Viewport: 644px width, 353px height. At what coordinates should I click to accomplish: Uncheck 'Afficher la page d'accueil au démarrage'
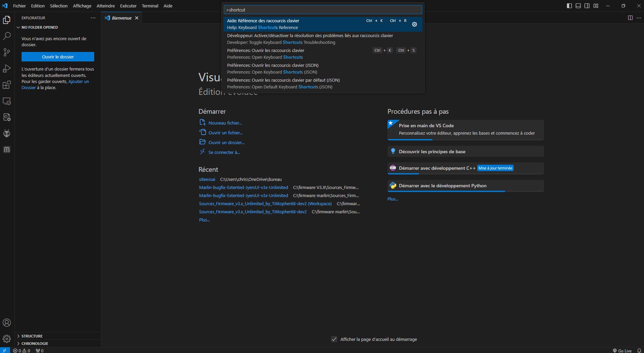[x=334, y=339]
